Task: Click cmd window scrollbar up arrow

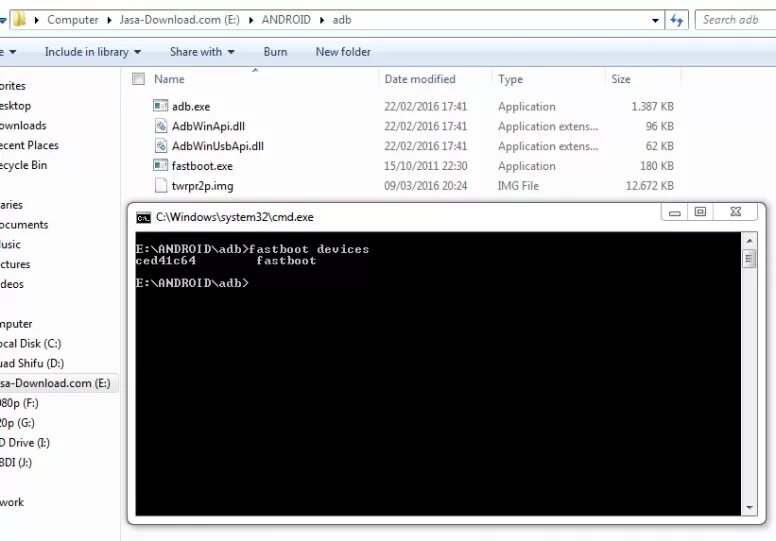Action: [749, 241]
